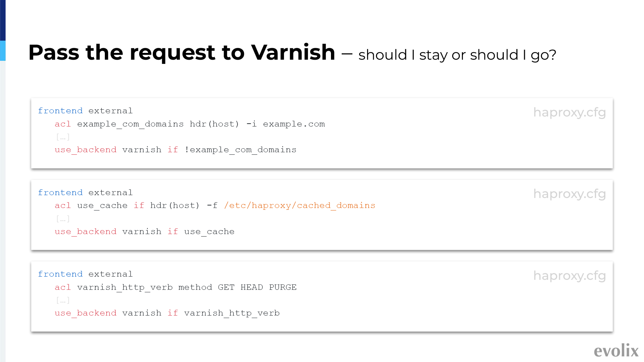This screenshot has height=362, width=644.
Task: Click the ellipsis placeholder in third code block
Action: point(63,300)
